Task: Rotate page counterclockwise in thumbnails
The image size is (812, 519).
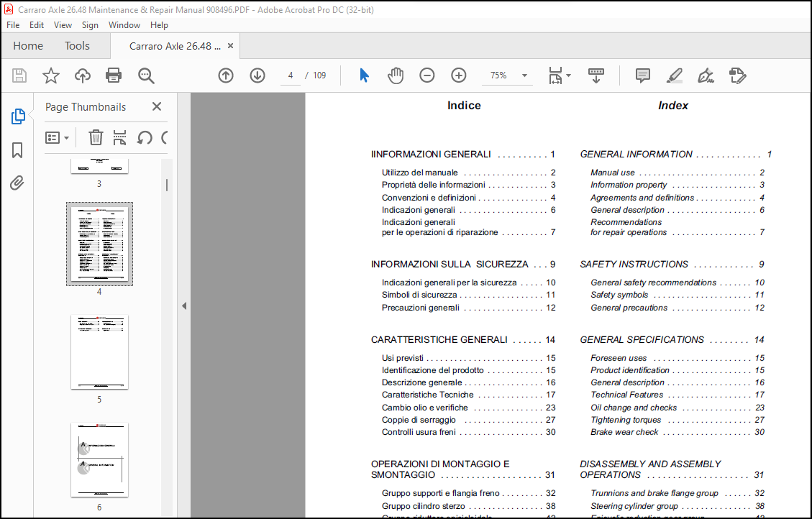Action: point(145,137)
